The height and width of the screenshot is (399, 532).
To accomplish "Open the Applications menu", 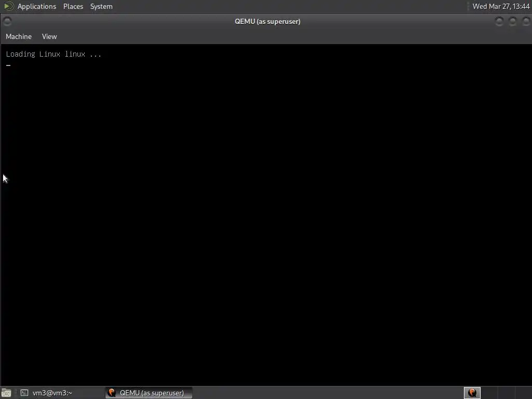I will click(x=37, y=6).
